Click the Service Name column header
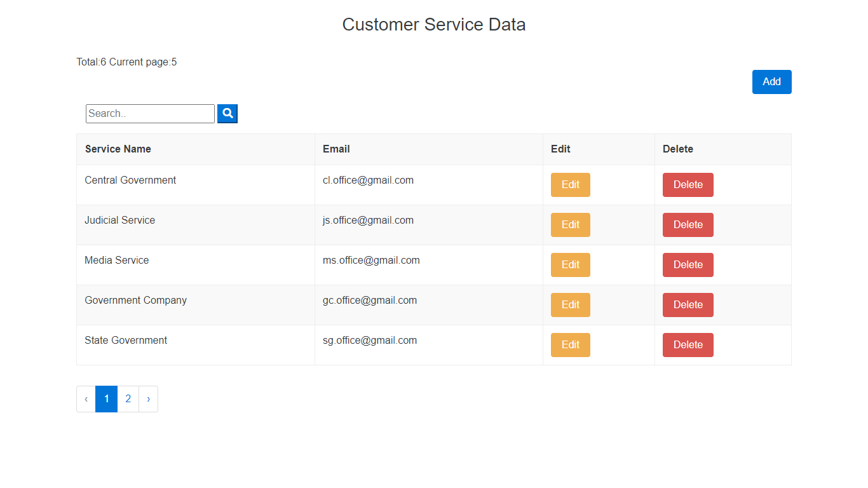Image resolution: width=868 pixels, height=488 pixels. [x=118, y=149]
